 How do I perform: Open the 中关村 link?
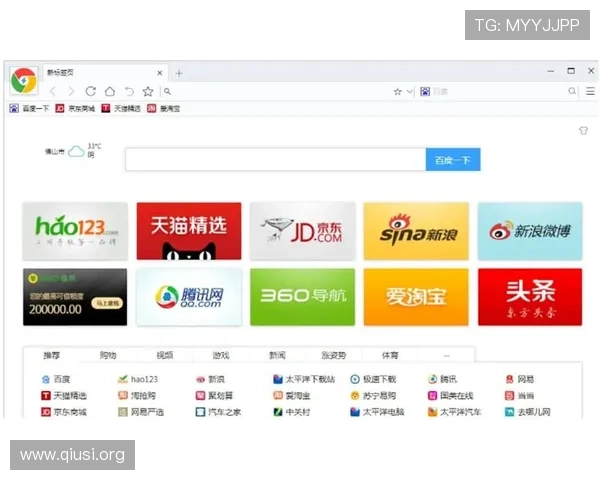click(292, 412)
